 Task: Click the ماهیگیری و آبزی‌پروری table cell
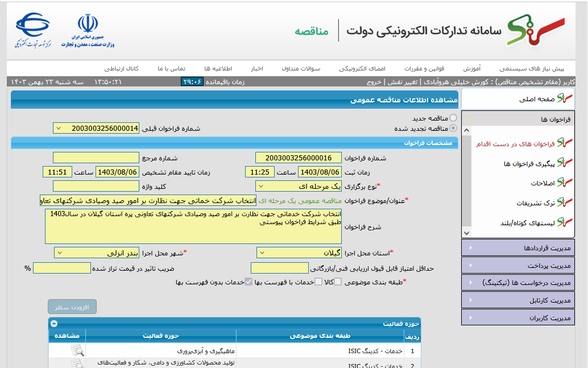pos(161,351)
